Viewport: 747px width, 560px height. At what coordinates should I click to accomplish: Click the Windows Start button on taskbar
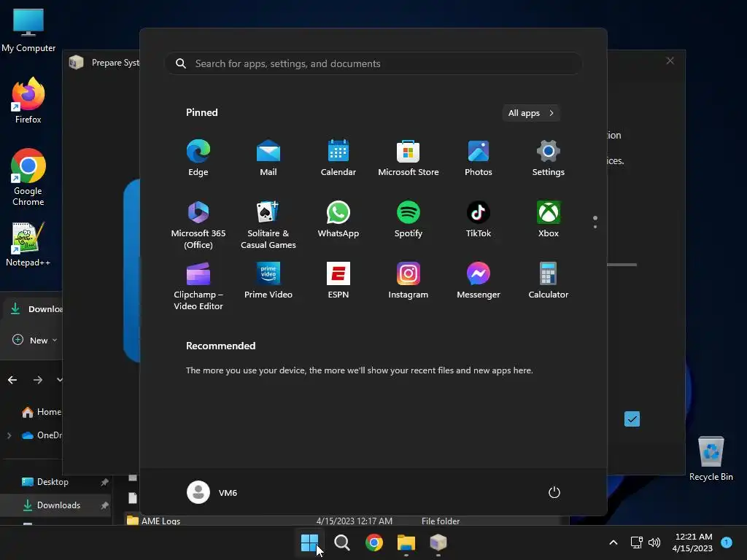309,542
